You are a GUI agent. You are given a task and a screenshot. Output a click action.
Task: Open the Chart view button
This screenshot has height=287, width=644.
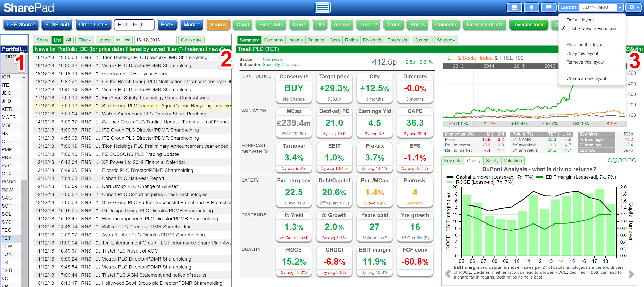pos(243,25)
